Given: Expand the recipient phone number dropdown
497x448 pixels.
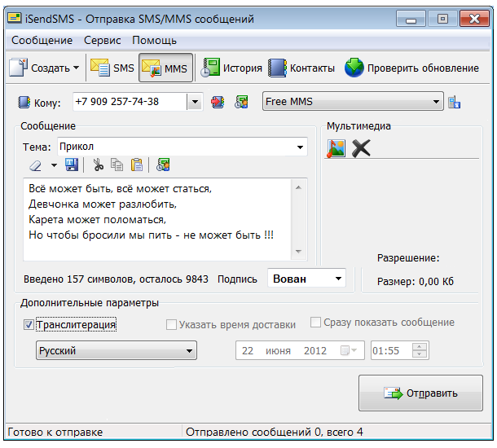Looking at the screenshot, I should (195, 102).
